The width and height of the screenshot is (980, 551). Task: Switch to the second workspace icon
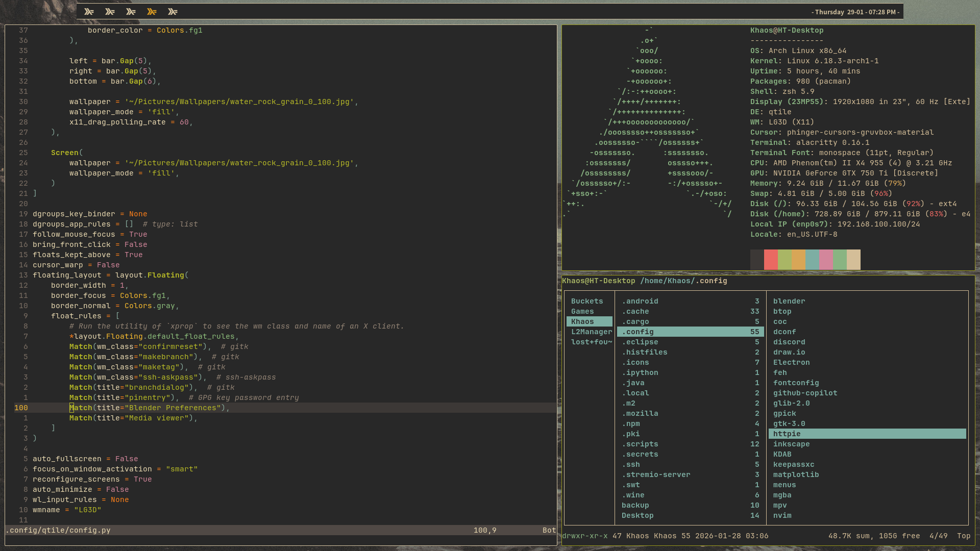(x=110, y=12)
